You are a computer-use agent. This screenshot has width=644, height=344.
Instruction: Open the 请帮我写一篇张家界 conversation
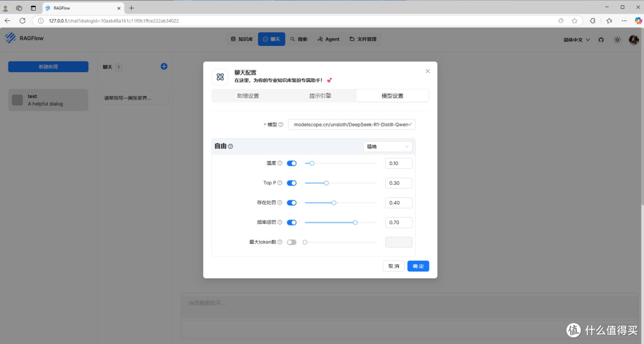click(x=135, y=98)
